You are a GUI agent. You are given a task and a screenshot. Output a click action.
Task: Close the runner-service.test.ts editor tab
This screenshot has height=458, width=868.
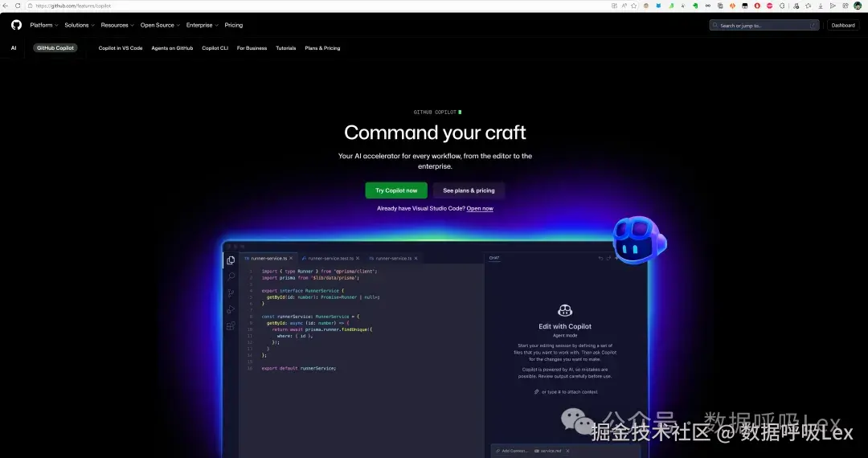coord(358,258)
